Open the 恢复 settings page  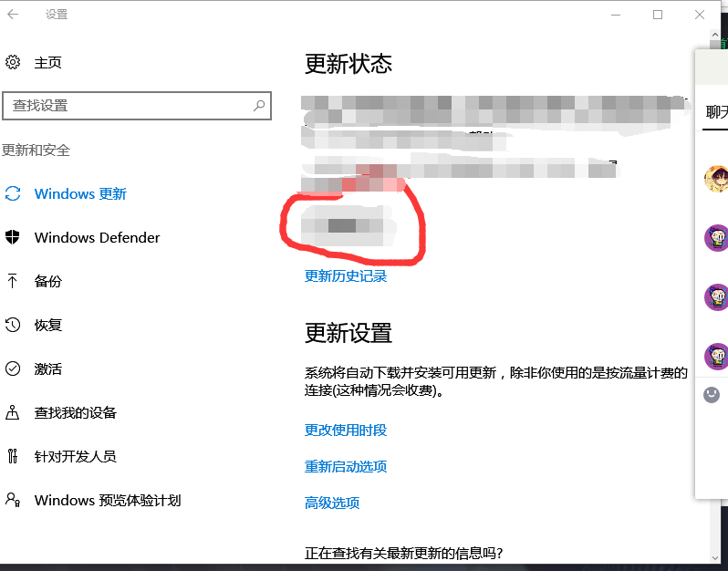47,325
